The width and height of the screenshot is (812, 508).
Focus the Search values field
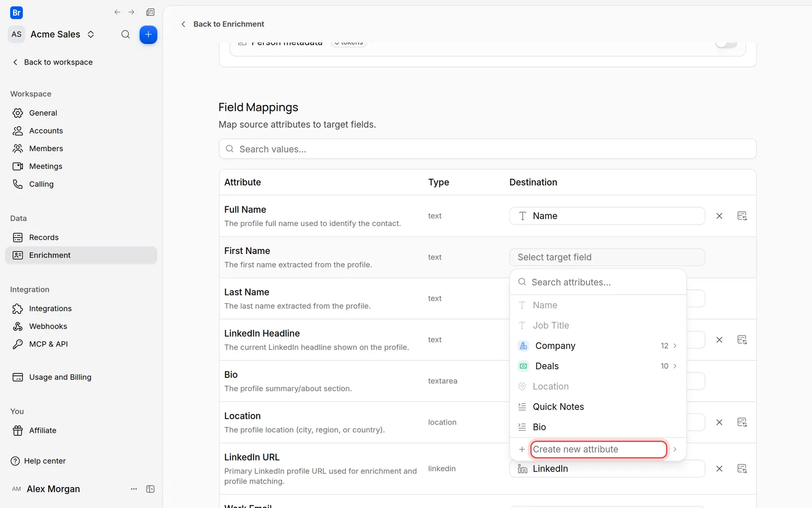click(x=487, y=149)
